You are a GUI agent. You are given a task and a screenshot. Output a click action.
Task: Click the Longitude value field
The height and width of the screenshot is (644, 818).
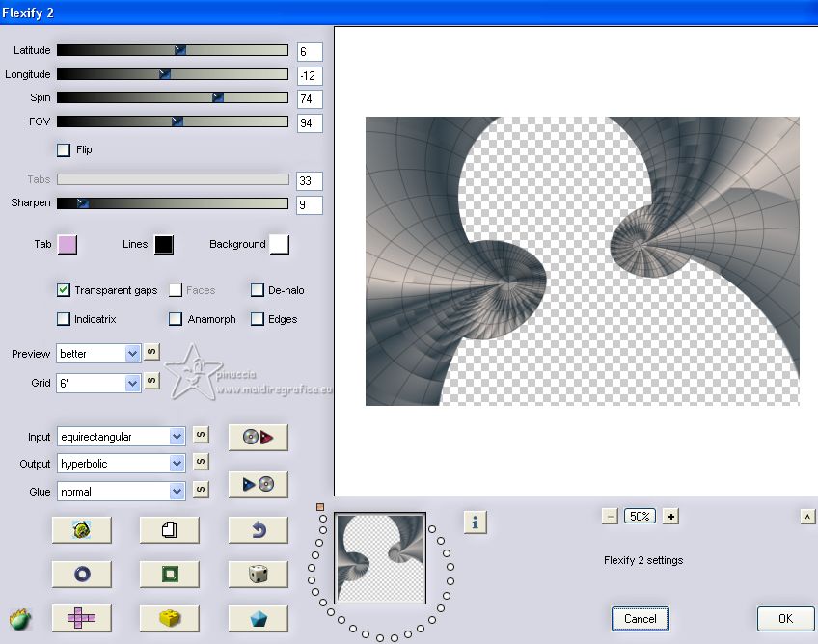coord(310,75)
